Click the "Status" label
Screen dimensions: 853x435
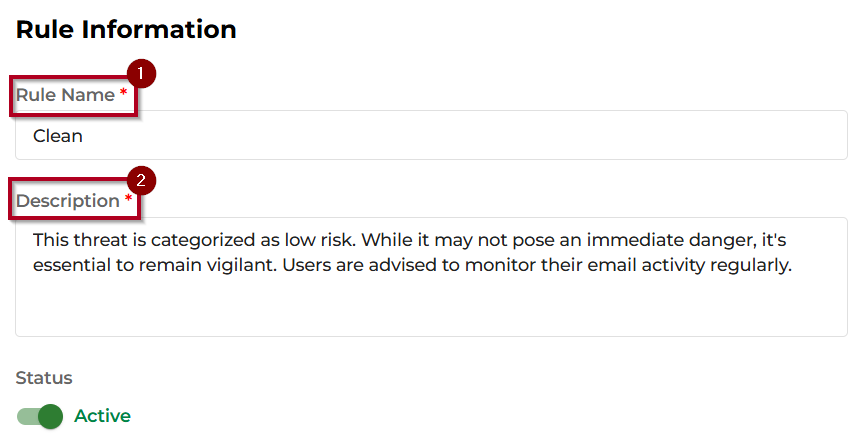[44, 378]
